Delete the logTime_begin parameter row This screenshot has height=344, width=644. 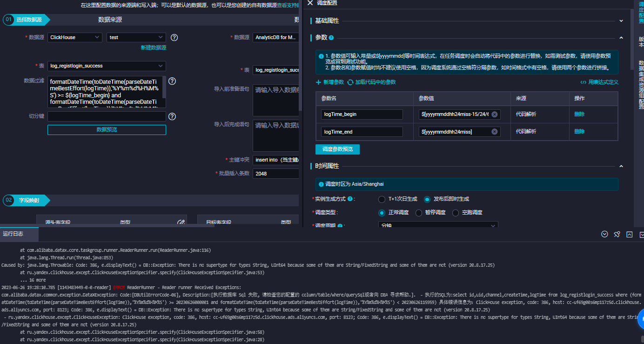pyautogui.click(x=579, y=114)
